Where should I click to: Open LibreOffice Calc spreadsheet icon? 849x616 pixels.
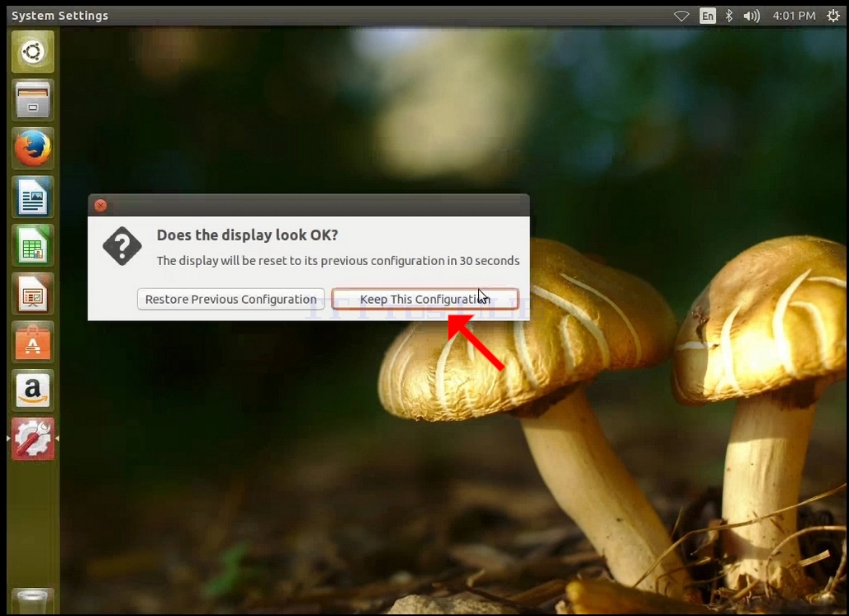coord(32,245)
